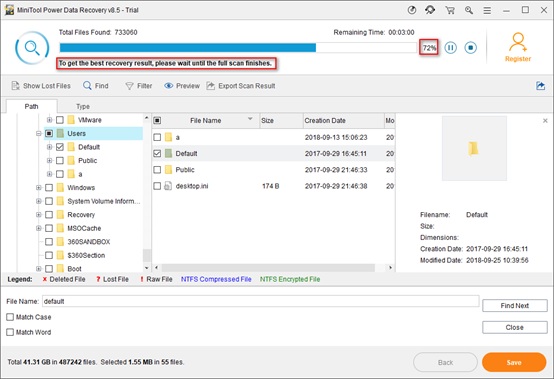Open the key activation icon in title bar
Screen dimensions: 554x379
tap(469, 10)
